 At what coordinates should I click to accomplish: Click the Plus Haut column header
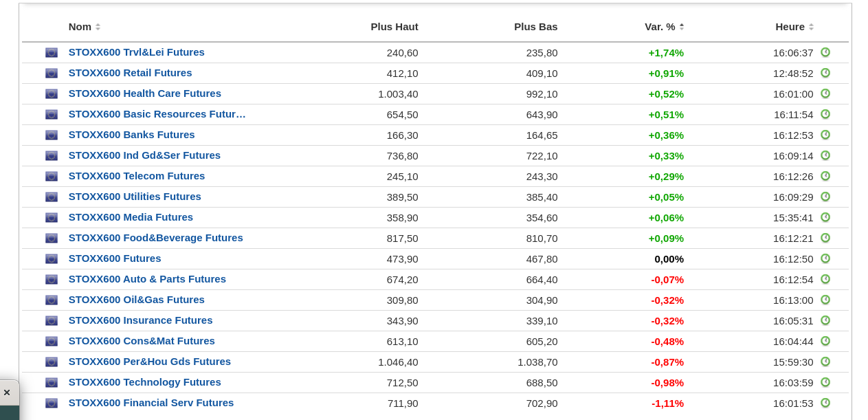(394, 27)
